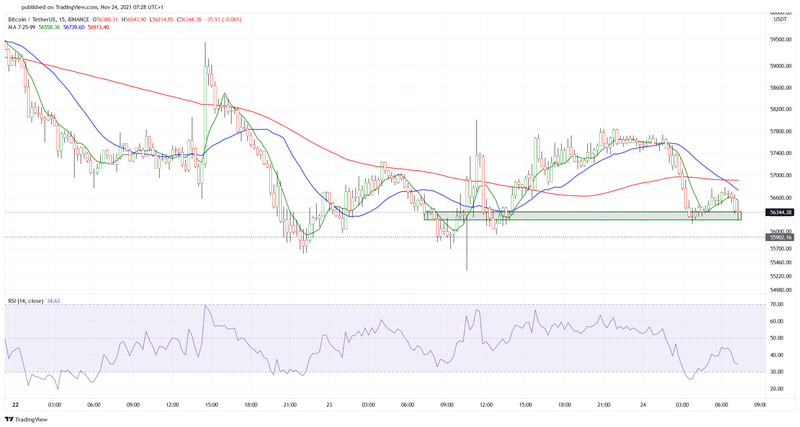Click the 59000.00 price axis label
This screenshot has width=800, height=427.
click(782, 66)
